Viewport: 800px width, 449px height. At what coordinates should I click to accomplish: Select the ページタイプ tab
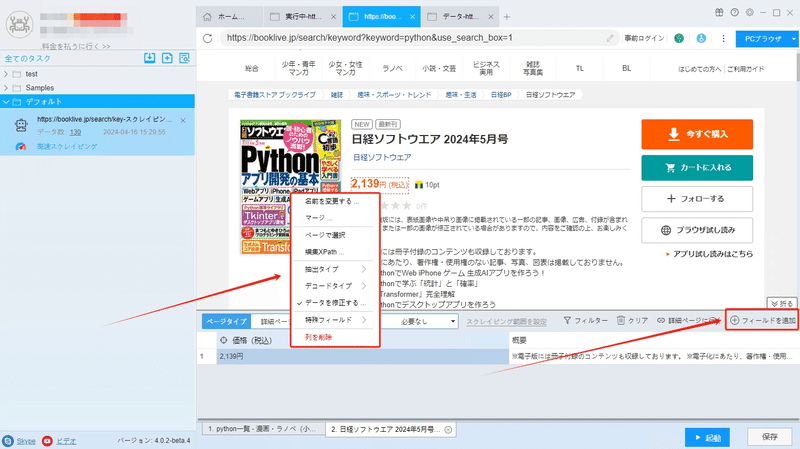(x=226, y=321)
